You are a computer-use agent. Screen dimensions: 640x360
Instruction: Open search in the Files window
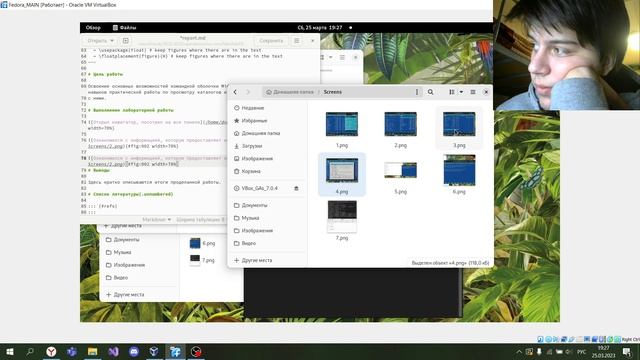pyautogui.click(x=430, y=92)
